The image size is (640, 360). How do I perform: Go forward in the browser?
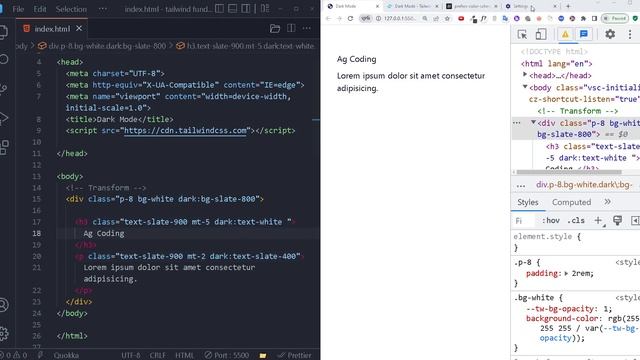click(x=339, y=18)
